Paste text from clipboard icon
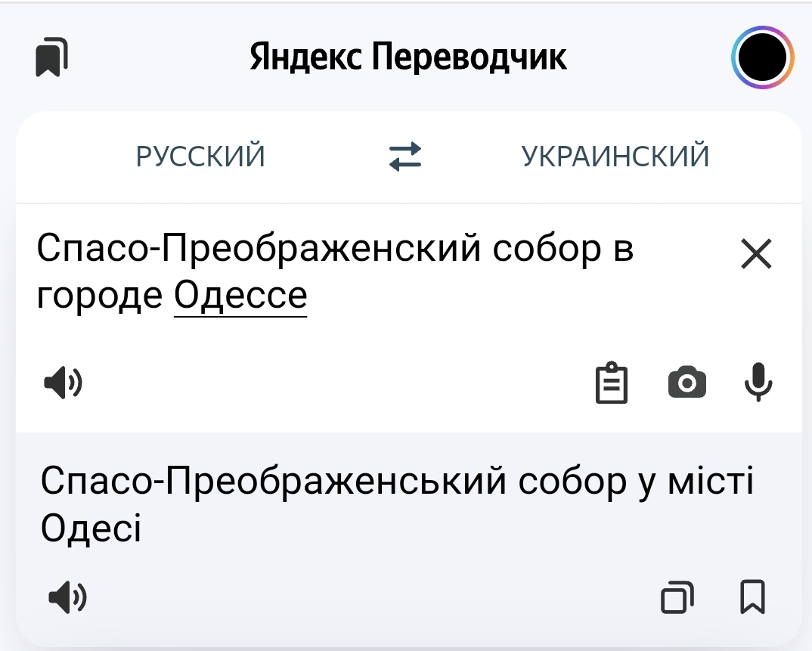This screenshot has height=651, width=812. click(611, 383)
